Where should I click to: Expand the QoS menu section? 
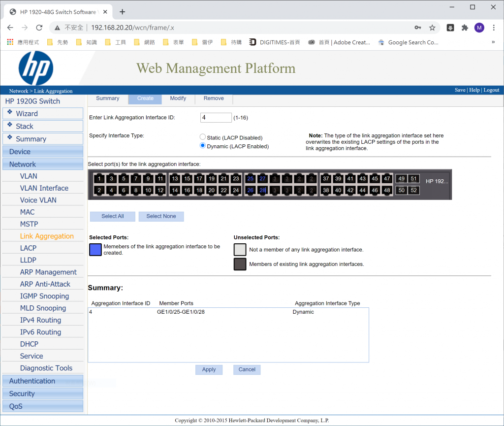tap(43, 406)
